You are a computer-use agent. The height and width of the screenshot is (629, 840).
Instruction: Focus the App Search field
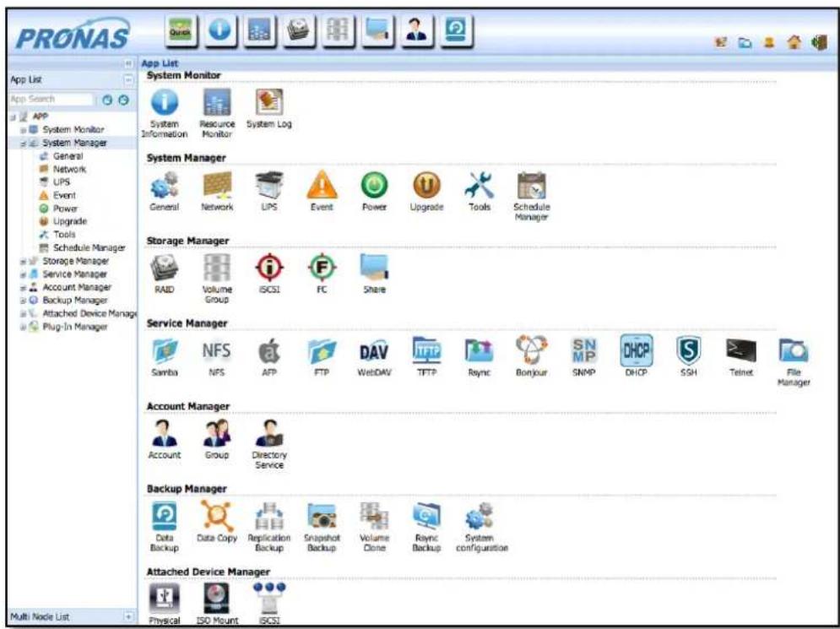click(x=51, y=99)
